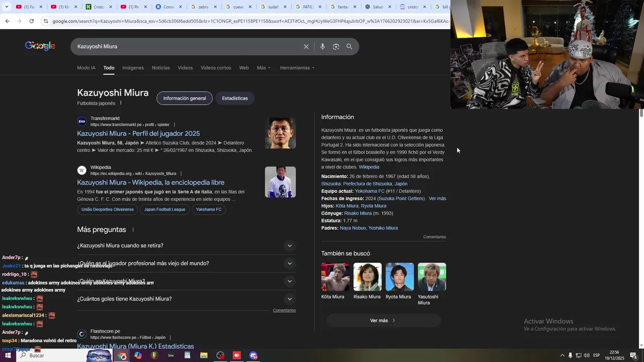Open the notification center icon
Screen dimensions: 644x362
point(633,355)
